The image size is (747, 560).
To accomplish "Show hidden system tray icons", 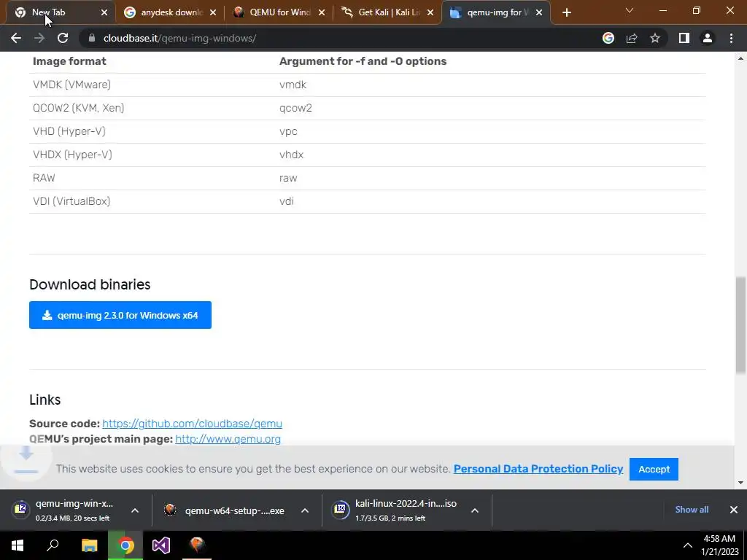I will pos(687,545).
